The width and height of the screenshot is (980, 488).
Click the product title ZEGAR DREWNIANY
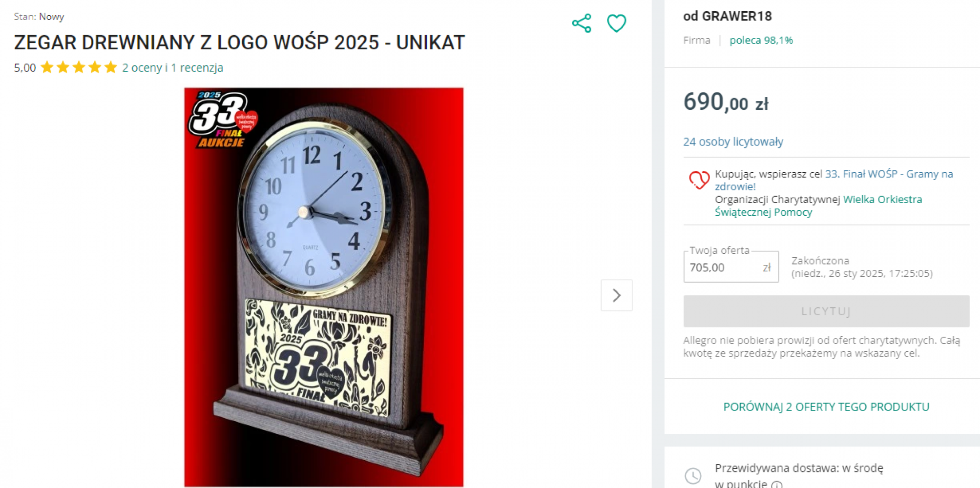click(239, 42)
